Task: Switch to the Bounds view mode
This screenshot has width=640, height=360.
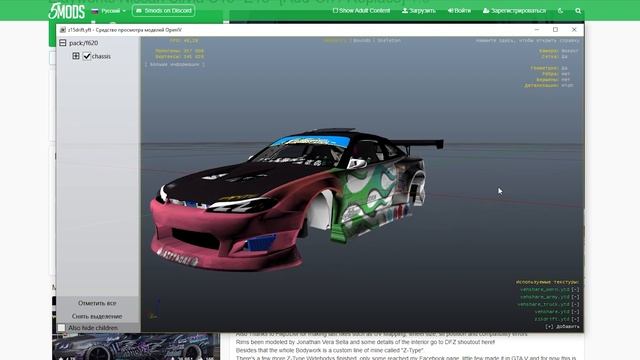Action: point(362,40)
